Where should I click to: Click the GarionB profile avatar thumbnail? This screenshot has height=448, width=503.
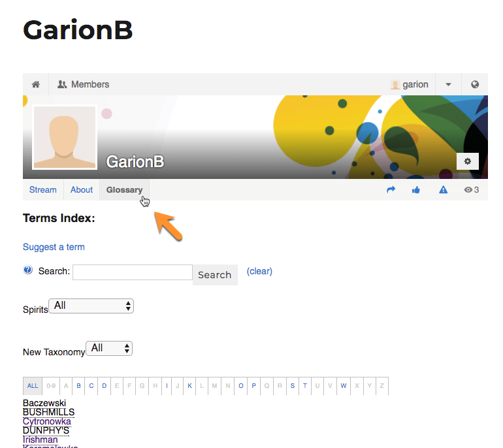[x=65, y=137]
